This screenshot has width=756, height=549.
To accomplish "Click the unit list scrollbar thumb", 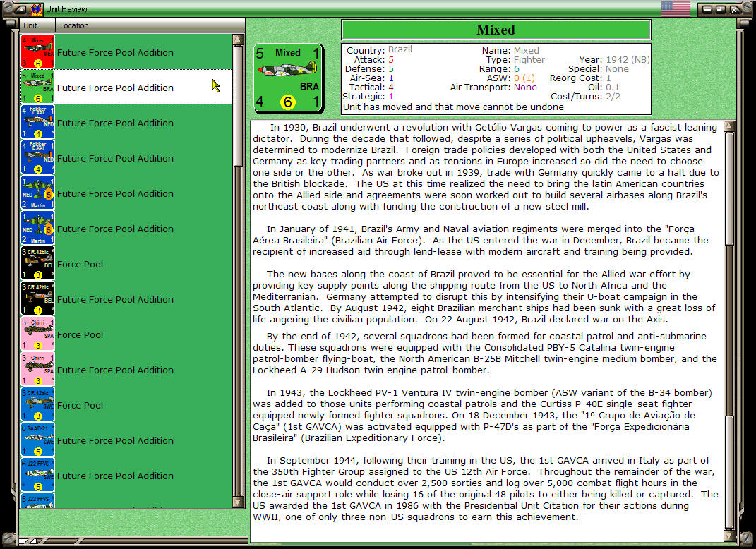I will pyautogui.click(x=238, y=106).
